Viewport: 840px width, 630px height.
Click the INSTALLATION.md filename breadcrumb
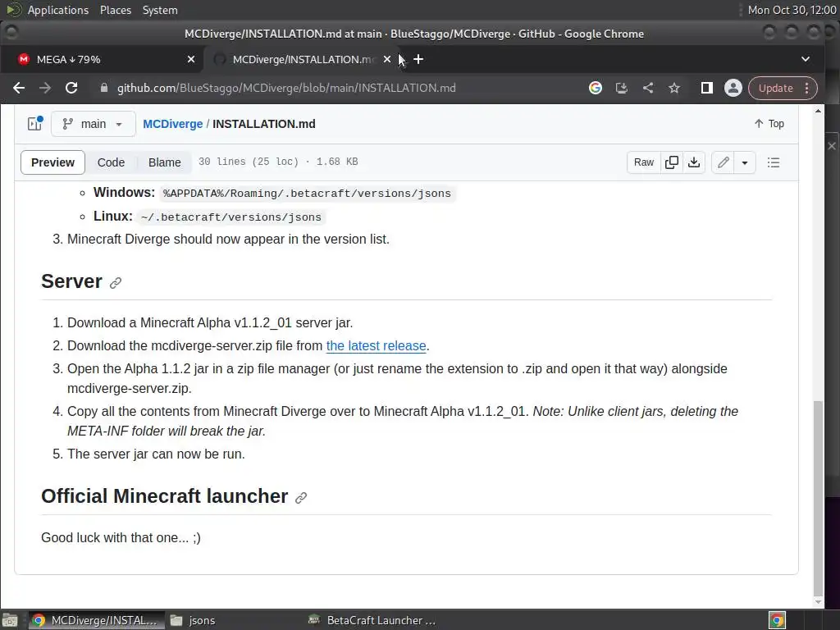click(x=264, y=124)
